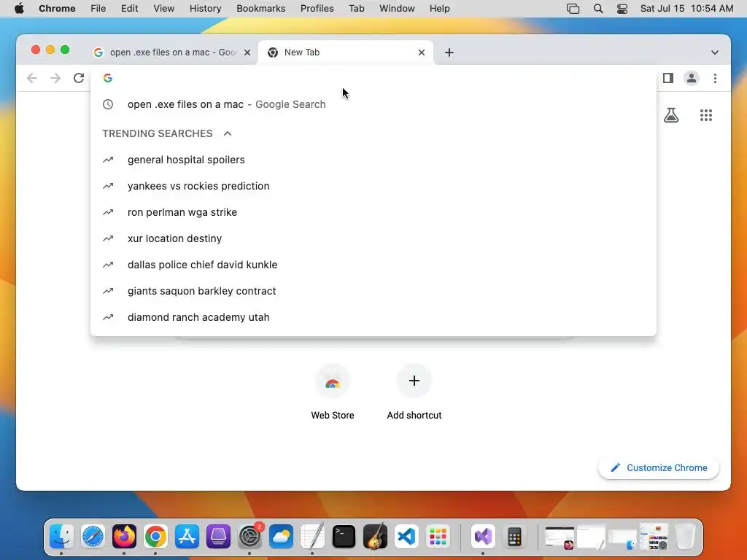Select 'giants saquon barkley contract' suggestion
Screen dimensions: 747x560
point(373,290)
